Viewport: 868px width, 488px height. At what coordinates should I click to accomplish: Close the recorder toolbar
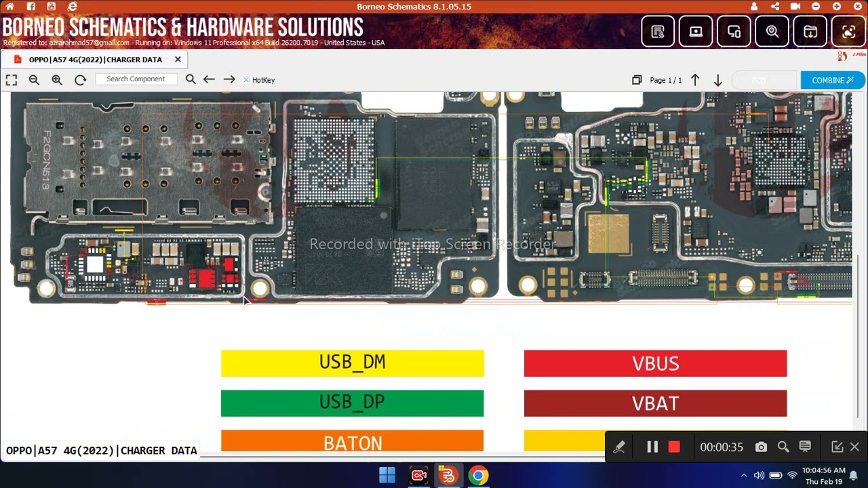point(854,447)
